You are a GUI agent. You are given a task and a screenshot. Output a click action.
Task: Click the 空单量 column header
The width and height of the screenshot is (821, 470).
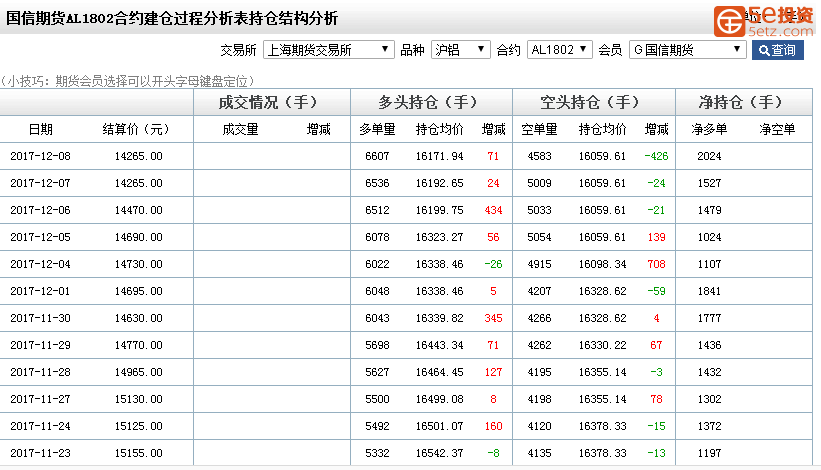[539, 129]
